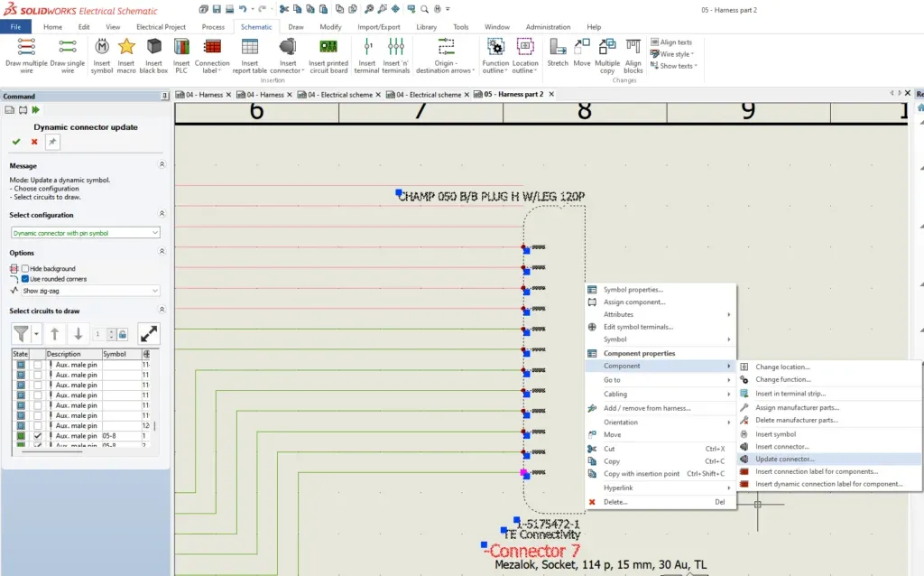Collapse the Options section
The image size is (924, 576).
click(162, 252)
